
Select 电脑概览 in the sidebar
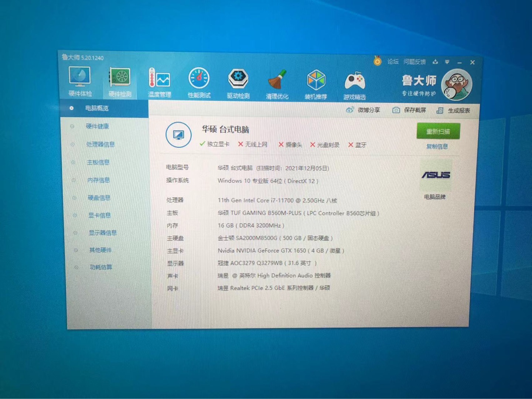point(105,108)
